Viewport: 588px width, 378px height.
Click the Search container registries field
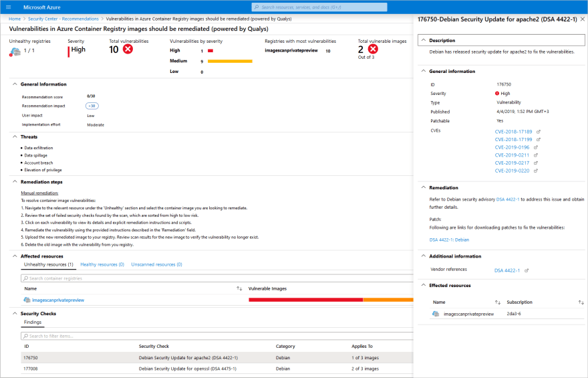tap(217, 278)
